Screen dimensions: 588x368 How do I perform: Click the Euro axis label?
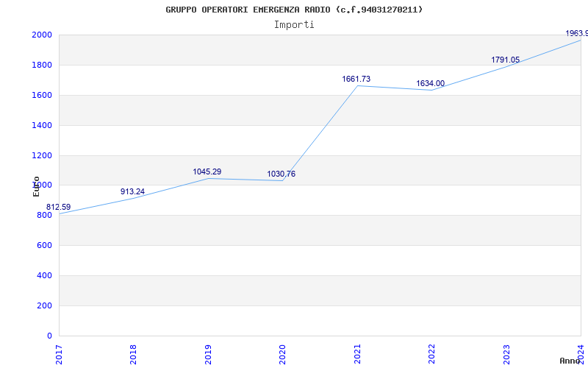[36, 186]
